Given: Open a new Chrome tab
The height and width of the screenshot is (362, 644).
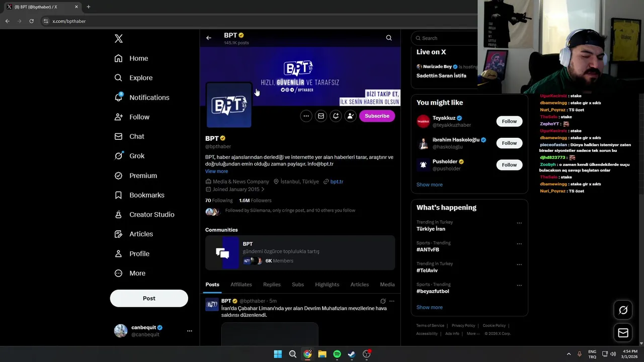Looking at the screenshot, I should [88, 7].
